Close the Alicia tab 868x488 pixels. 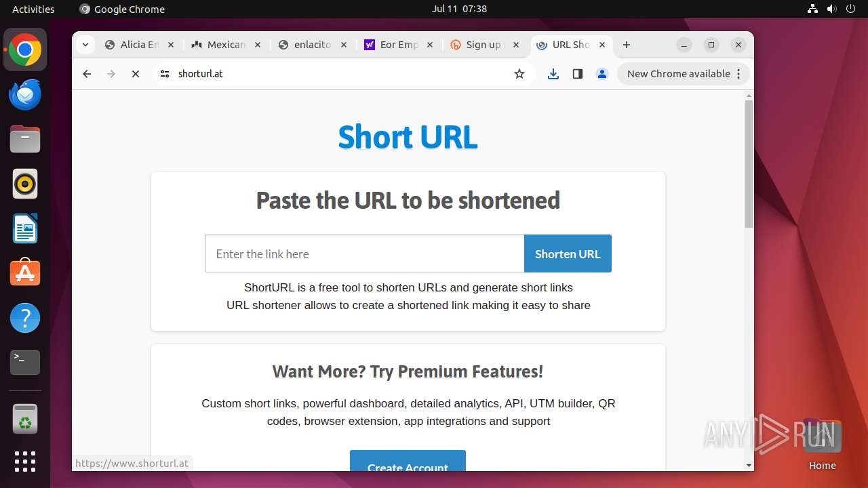tap(171, 45)
